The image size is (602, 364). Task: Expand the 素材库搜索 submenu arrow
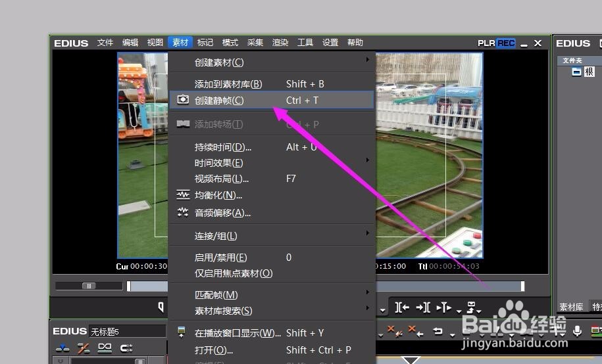click(x=367, y=308)
